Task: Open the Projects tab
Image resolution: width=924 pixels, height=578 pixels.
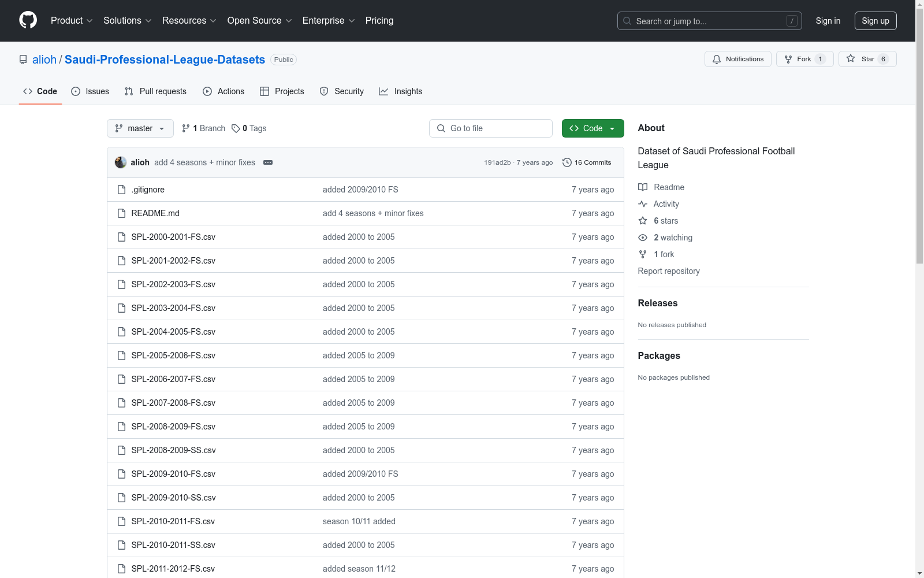Action: [x=282, y=91]
